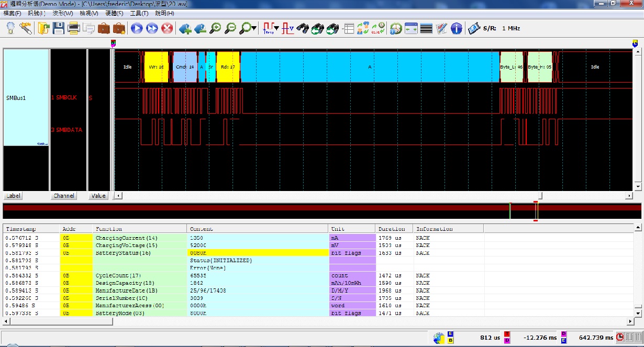The width and height of the screenshot is (644, 347).
Task: Open the 說明(H) menu
Action: [164, 13]
